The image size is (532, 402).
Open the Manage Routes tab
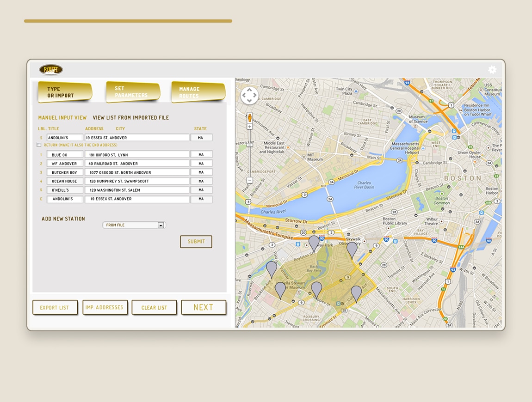[198, 92]
